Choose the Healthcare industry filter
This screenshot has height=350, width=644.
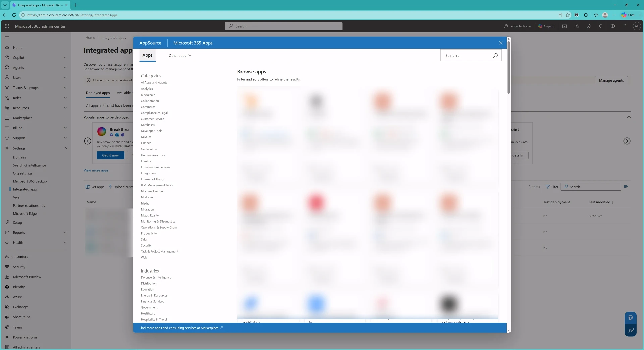point(148,314)
